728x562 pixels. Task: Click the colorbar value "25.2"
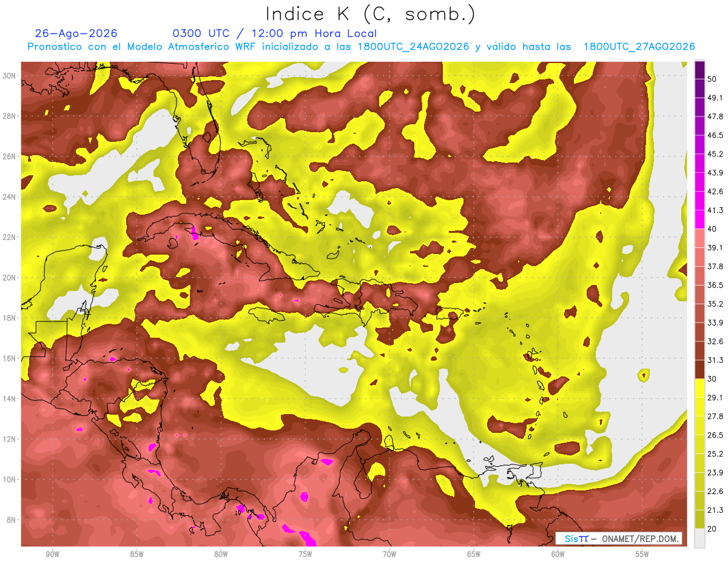(715, 454)
